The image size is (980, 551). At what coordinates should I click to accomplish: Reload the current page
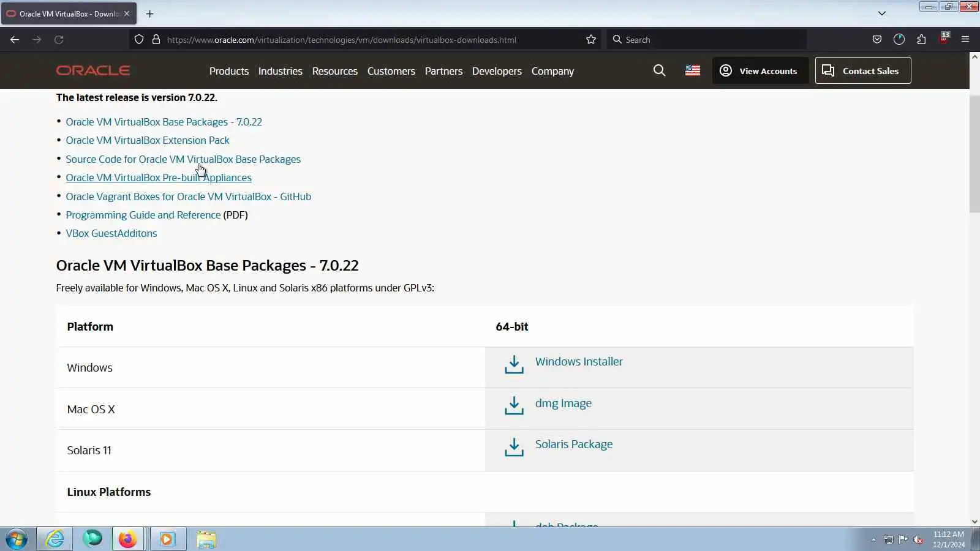(x=59, y=40)
